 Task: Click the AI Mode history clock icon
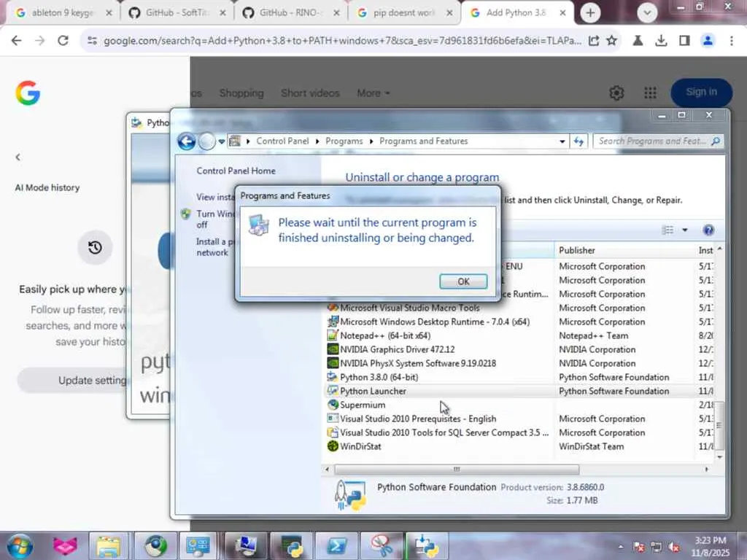click(x=95, y=247)
